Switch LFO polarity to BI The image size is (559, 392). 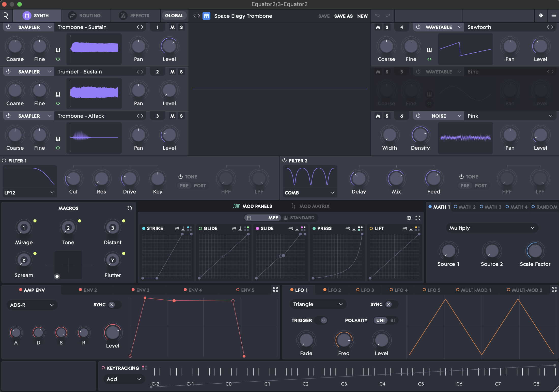pos(393,320)
